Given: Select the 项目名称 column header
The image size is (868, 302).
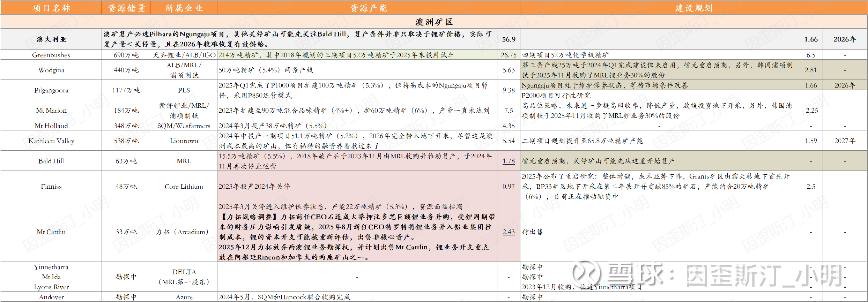Looking at the screenshot, I should [51, 8].
